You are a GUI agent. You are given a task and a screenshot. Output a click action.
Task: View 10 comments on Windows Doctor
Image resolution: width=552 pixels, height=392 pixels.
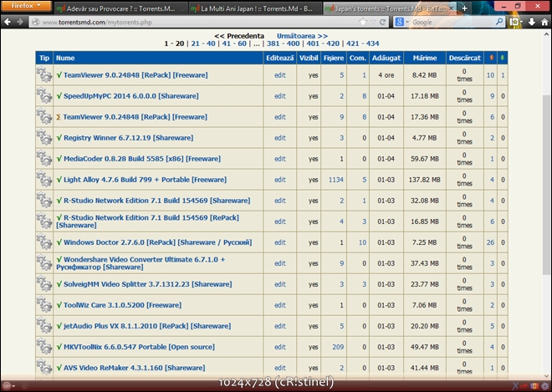pos(363,242)
